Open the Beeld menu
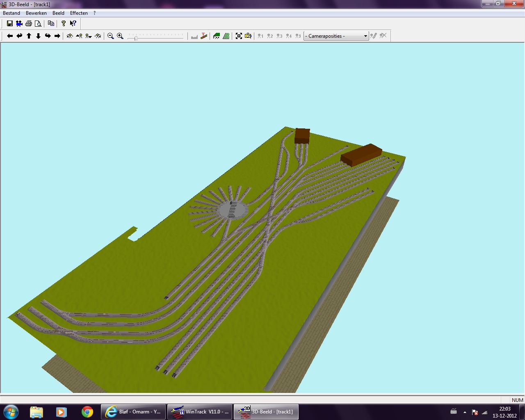Screen dimensions: 525x420 click(58, 13)
